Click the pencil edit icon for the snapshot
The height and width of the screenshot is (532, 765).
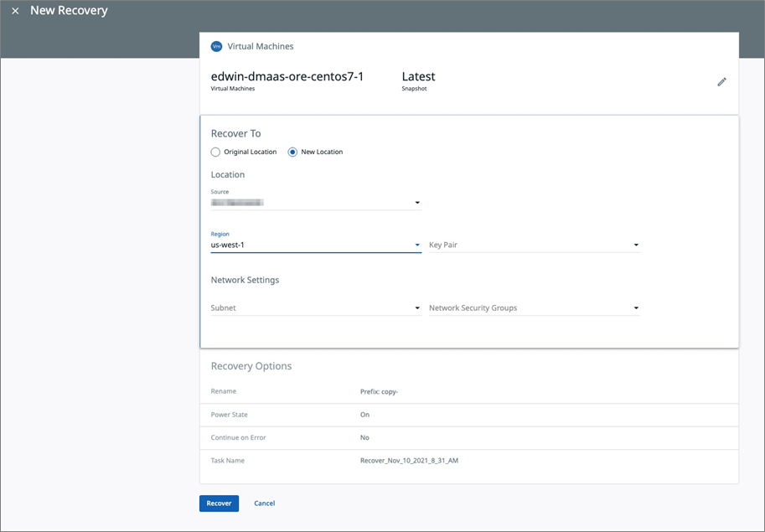721,81
